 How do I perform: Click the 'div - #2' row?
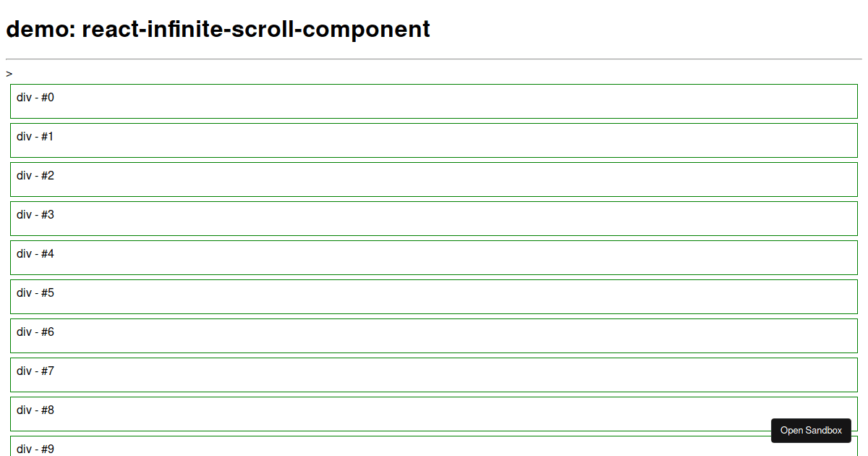[x=434, y=179]
